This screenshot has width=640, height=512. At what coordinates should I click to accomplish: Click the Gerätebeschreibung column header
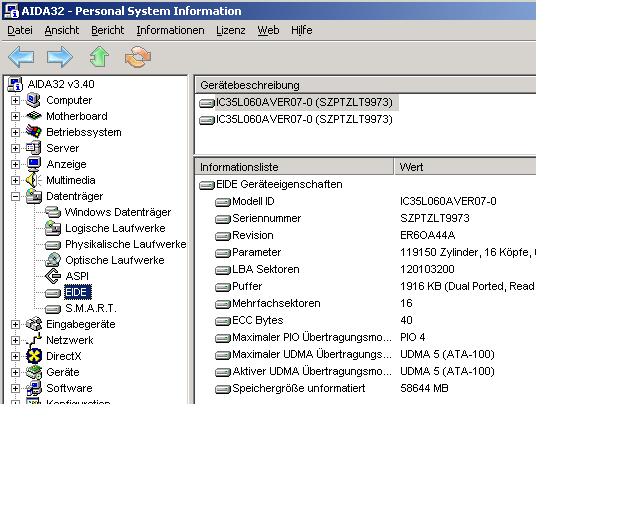click(366, 85)
